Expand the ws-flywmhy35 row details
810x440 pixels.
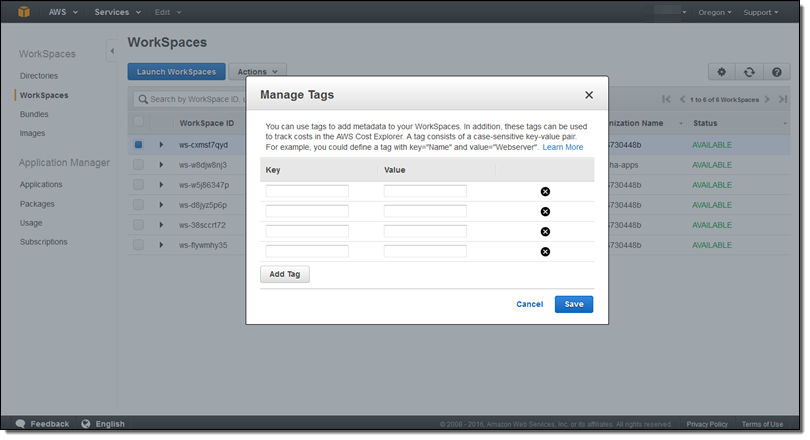coord(161,245)
